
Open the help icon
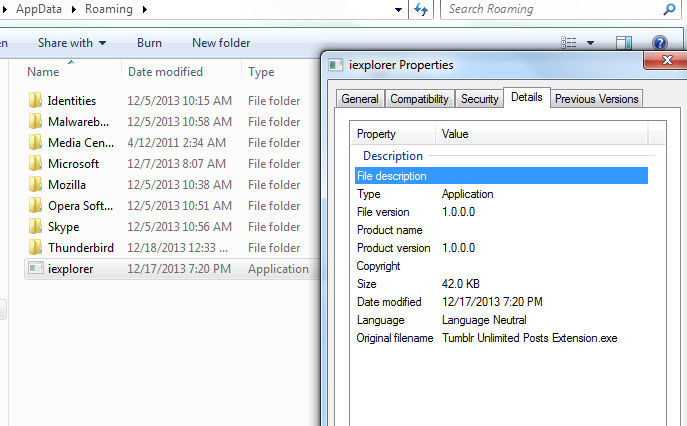[660, 43]
